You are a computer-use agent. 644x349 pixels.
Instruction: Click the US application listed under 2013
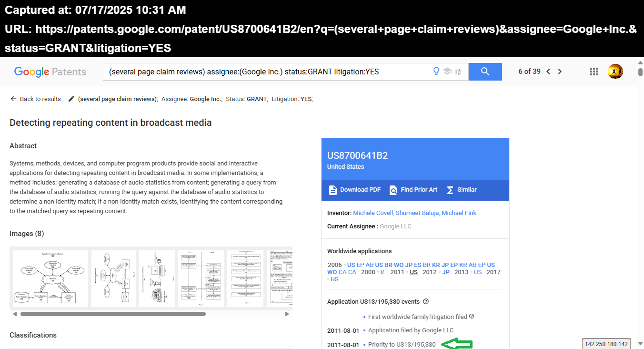478,272
